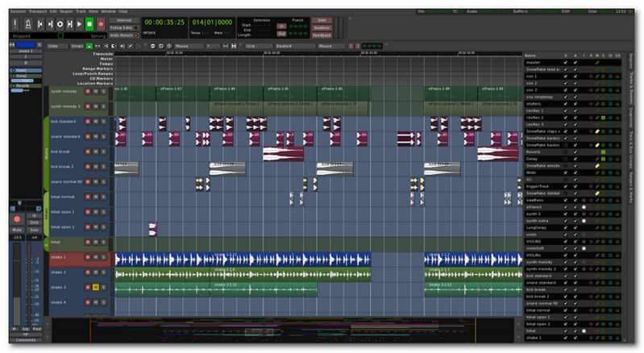
Task: Record-arm the synth melody track
Action: point(88,92)
